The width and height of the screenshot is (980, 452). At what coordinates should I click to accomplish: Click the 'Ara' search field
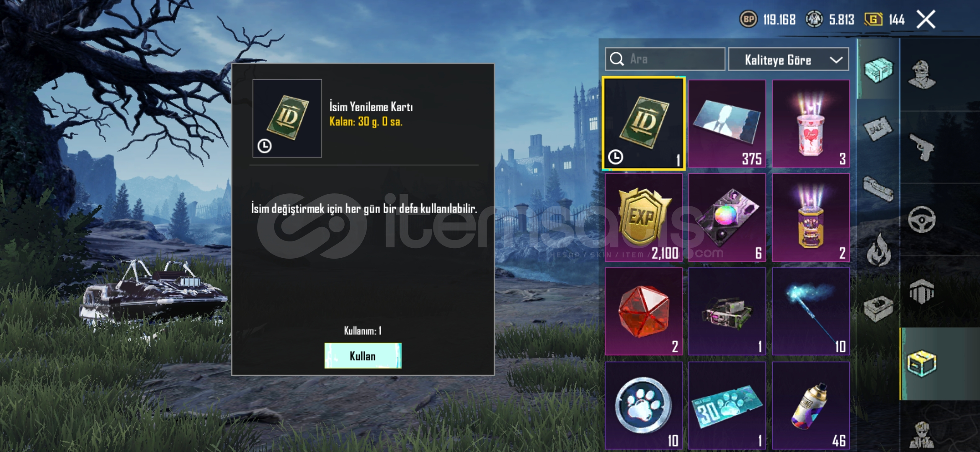tap(665, 59)
